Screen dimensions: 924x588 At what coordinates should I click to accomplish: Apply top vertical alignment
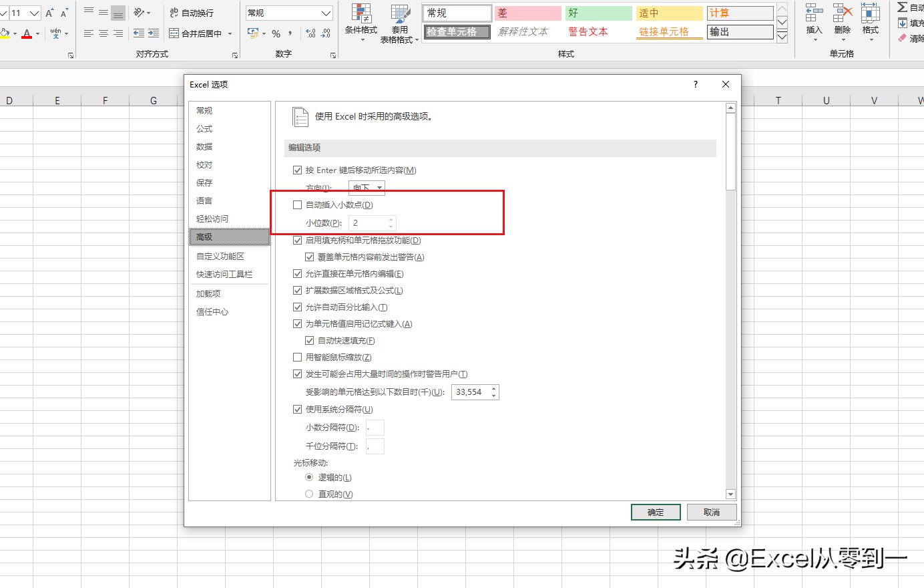click(x=89, y=12)
